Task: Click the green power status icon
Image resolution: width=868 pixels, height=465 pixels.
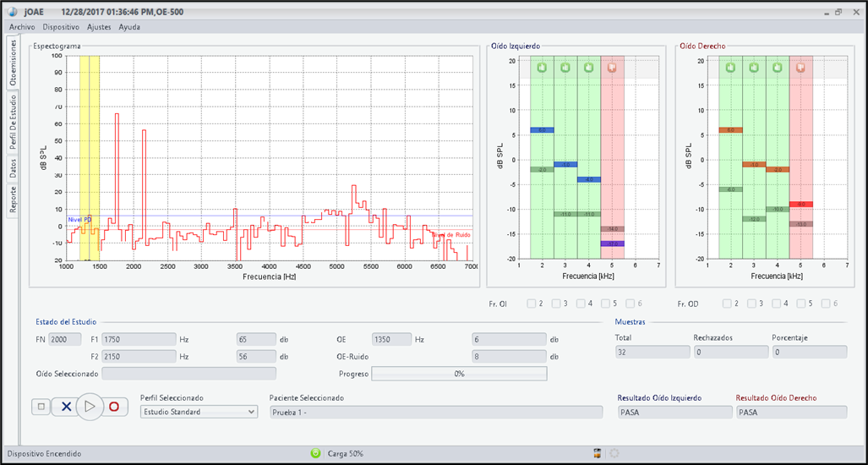Action: click(315, 453)
